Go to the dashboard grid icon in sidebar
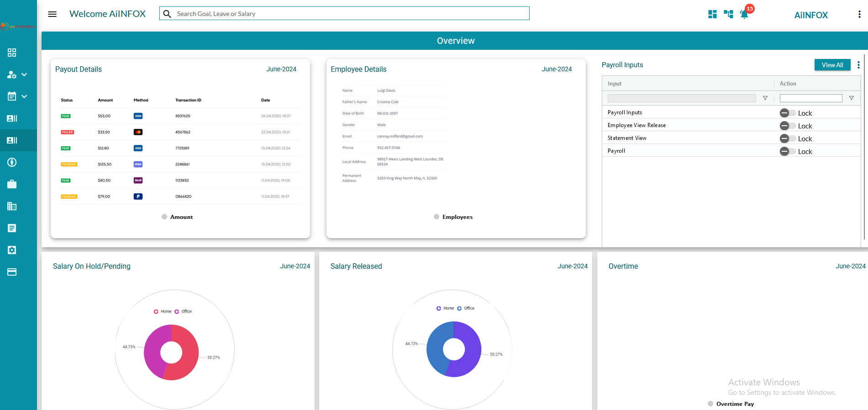This screenshot has height=410, width=868. [x=12, y=53]
